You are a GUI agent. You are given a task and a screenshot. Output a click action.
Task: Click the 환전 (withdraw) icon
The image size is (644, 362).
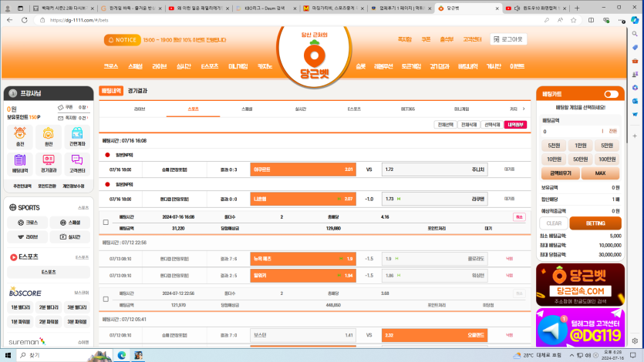click(x=48, y=137)
